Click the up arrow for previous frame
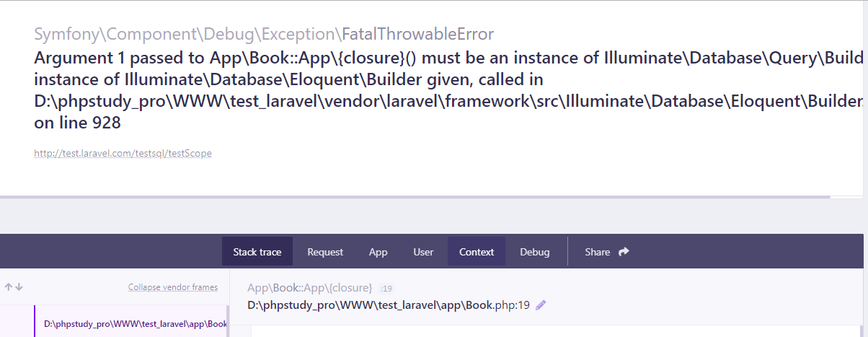Viewport: 868px width, 337px height. [x=9, y=286]
